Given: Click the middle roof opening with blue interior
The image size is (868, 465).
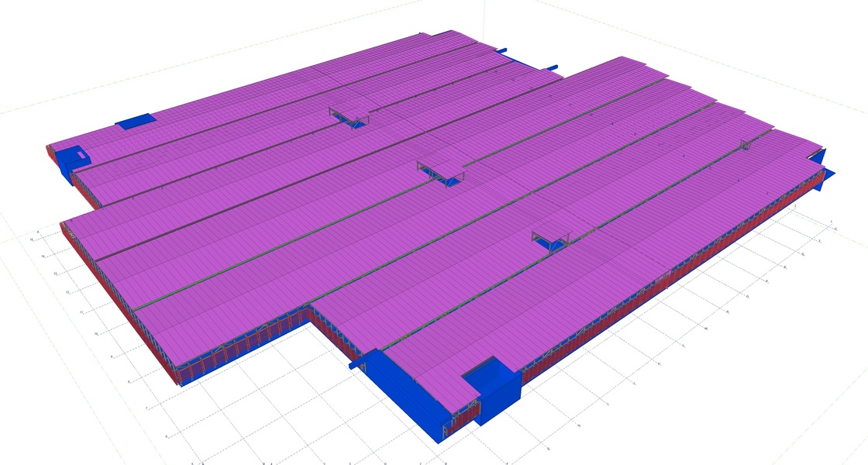Looking at the screenshot, I should point(439,172).
